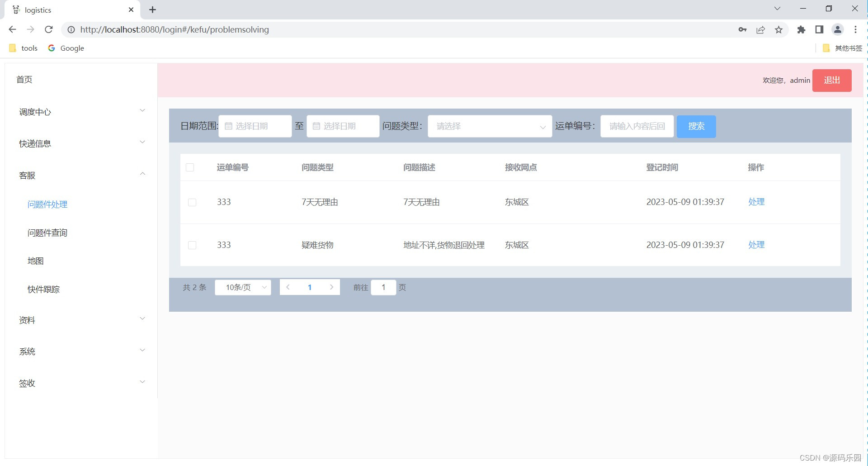
Task: Open the 其他书签 bookmarks folder
Action: [843, 48]
